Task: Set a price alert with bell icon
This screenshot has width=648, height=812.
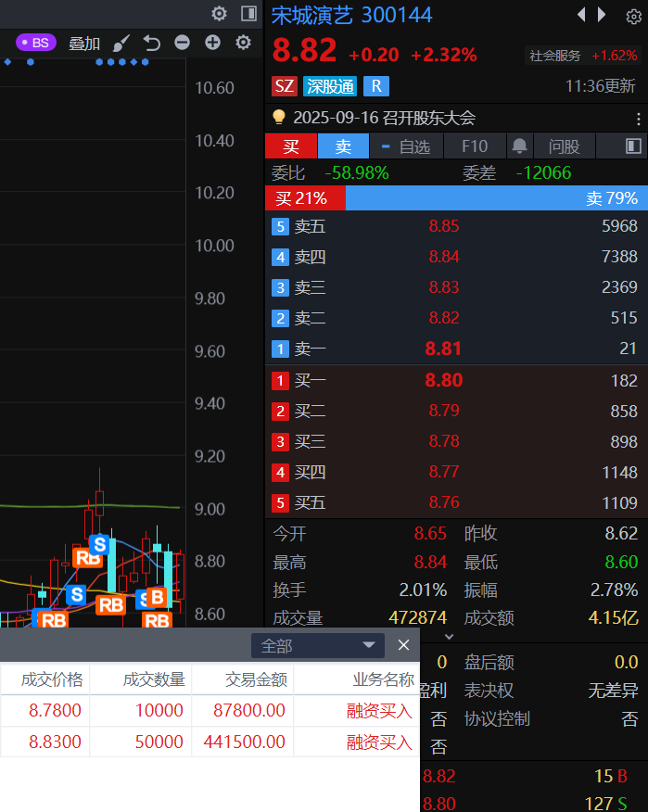Action: pos(519,146)
